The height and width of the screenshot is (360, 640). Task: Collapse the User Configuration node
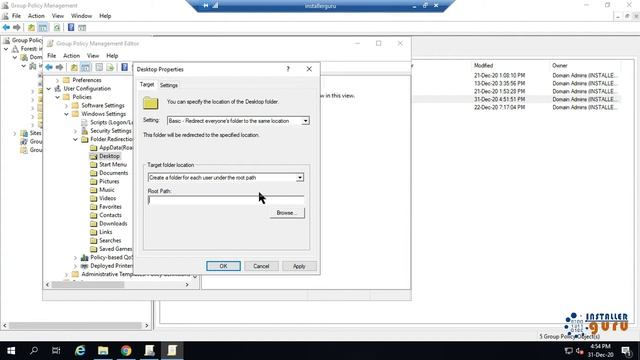point(49,89)
